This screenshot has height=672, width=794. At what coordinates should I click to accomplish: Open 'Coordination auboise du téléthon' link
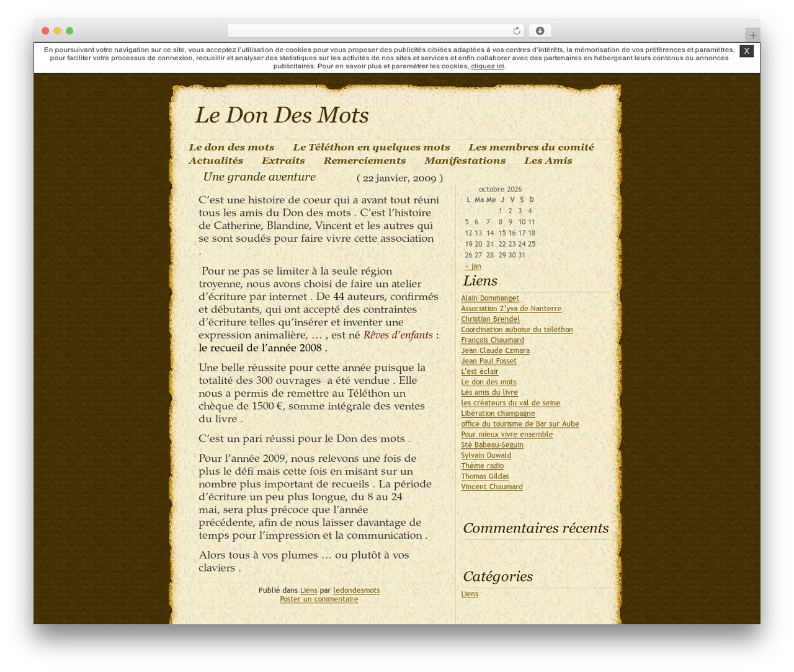pyautogui.click(x=517, y=330)
